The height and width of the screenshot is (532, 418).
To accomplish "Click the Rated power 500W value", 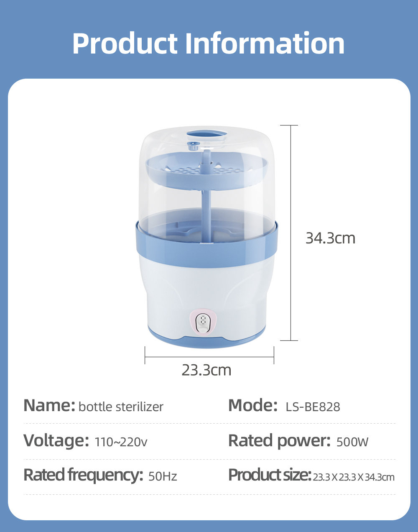I will click(352, 442).
